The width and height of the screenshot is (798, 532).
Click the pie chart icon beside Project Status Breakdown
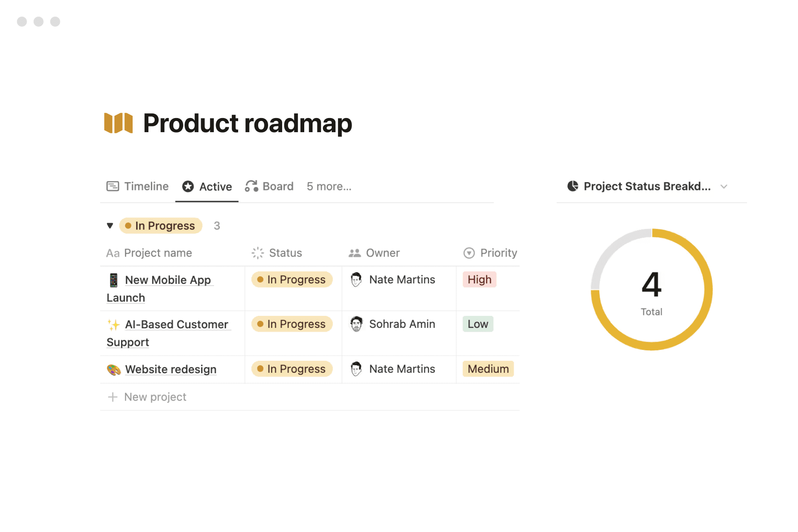[572, 186]
